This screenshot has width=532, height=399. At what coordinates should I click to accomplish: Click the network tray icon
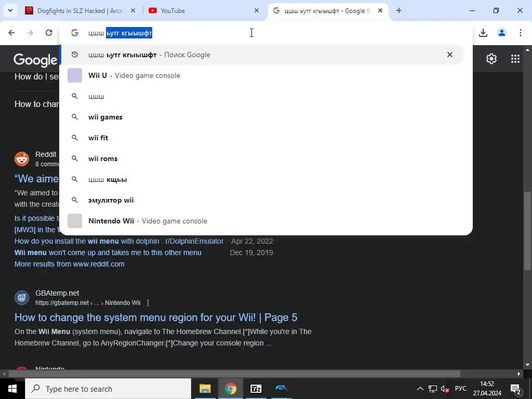click(x=433, y=389)
